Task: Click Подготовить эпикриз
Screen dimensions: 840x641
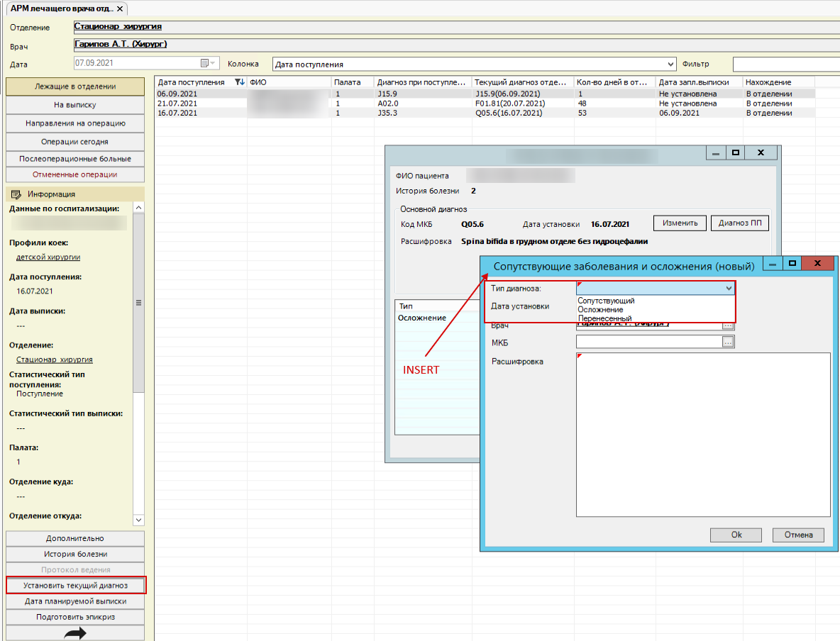Action: coord(75,617)
